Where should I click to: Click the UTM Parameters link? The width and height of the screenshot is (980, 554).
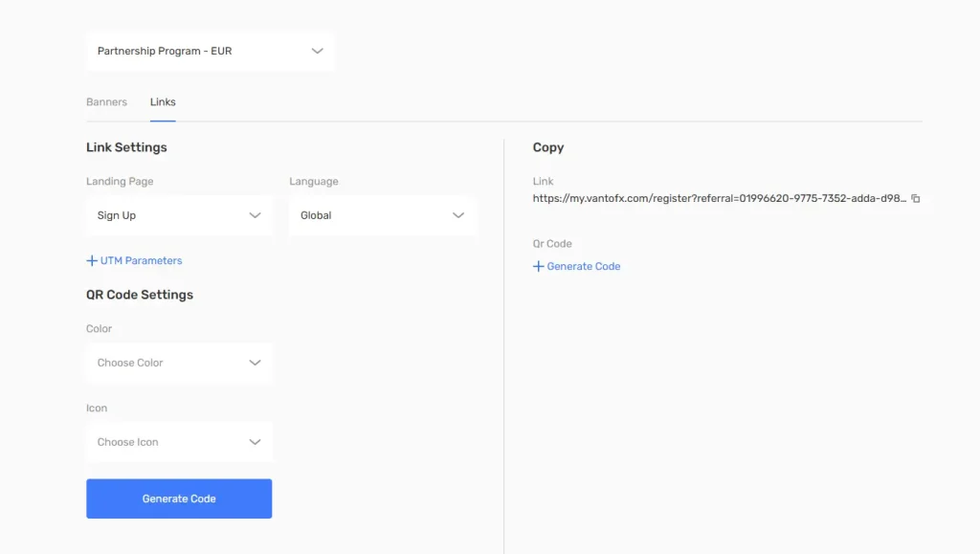pos(141,260)
